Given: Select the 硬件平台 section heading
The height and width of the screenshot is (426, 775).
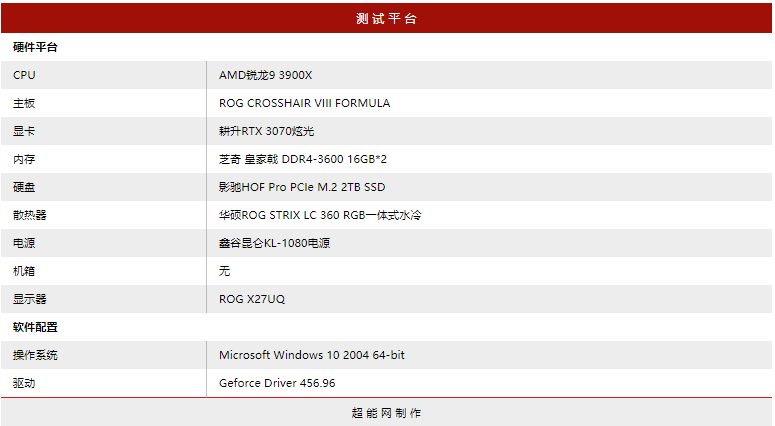Looking at the screenshot, I should tap(35, 47).
